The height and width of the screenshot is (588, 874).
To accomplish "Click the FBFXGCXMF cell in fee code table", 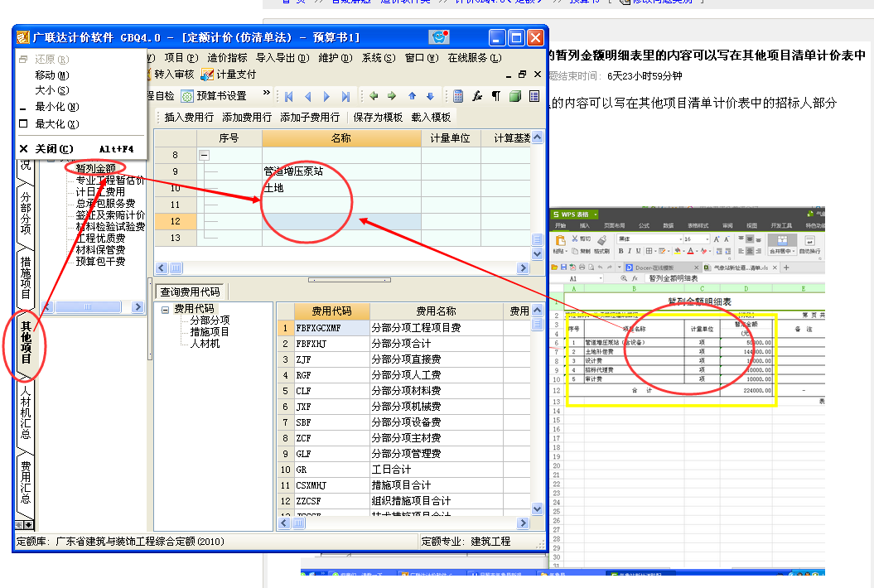I will pyautogui.click(x=331, y=328).
